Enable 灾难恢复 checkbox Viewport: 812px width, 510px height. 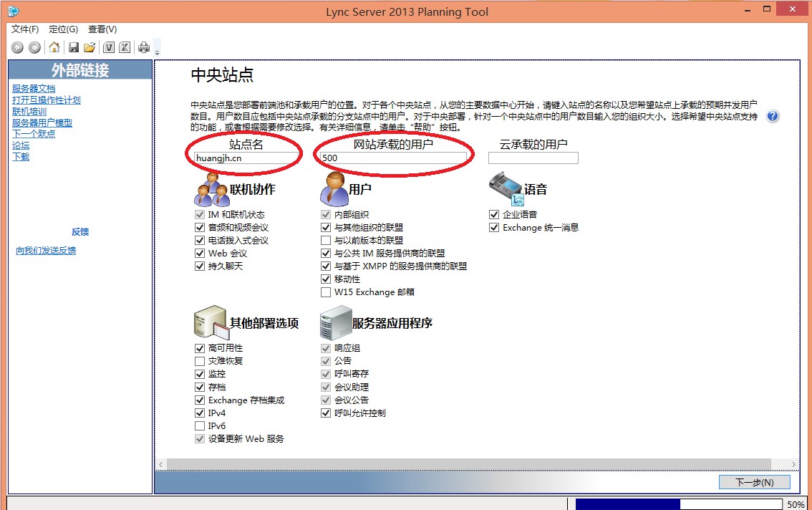point(199,361)
